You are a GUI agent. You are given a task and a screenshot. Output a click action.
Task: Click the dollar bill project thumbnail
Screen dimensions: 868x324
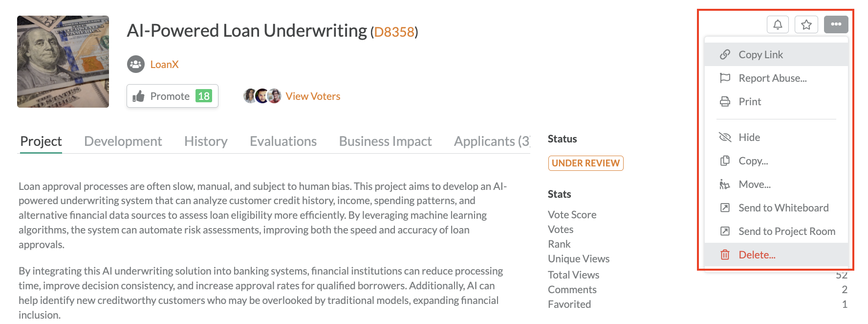(63, 62)
